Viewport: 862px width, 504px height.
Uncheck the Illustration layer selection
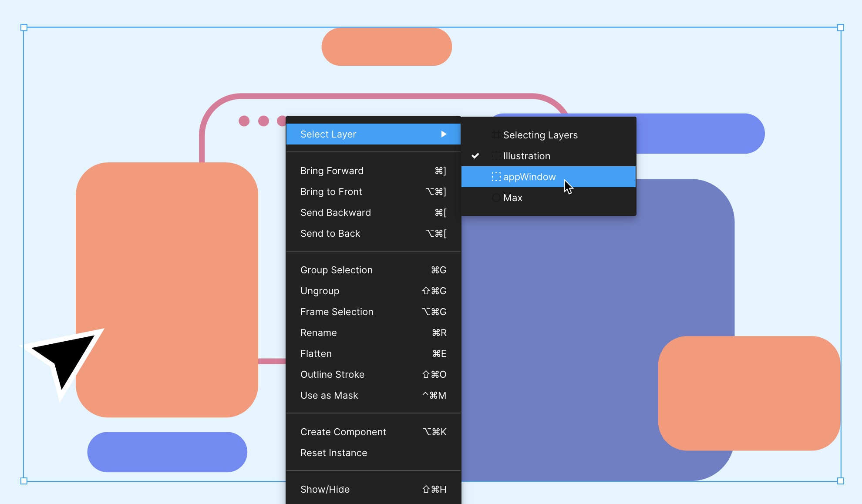click(527, 156)
